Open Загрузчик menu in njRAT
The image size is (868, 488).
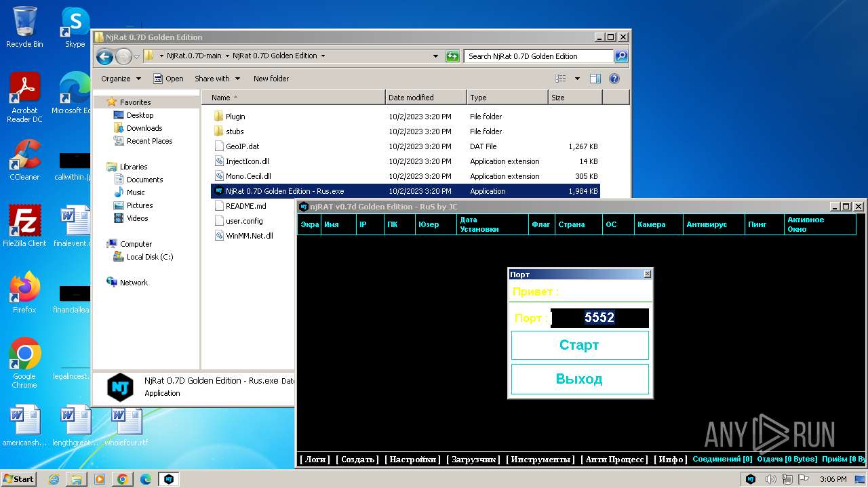click(x=473, y=460)
